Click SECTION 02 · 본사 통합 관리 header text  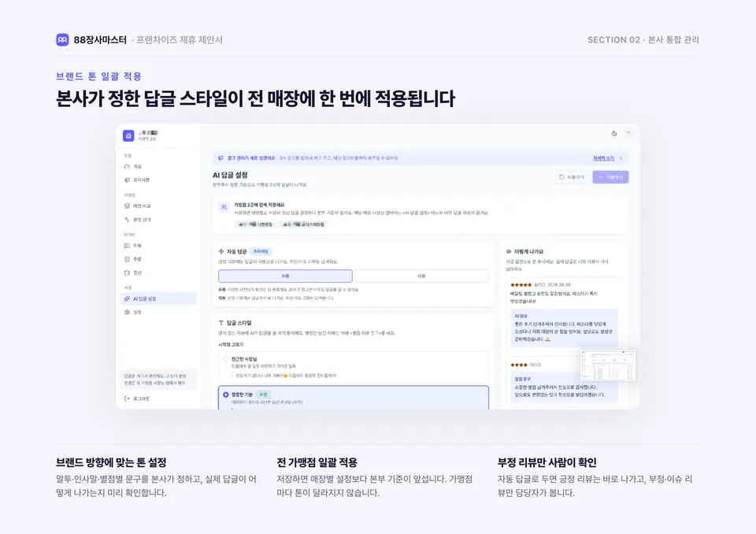click(x=643, y=39)
